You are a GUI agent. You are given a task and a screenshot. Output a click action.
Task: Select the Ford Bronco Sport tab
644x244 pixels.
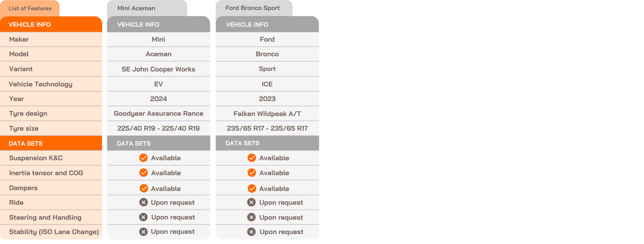pyautogui.click(x=254, y=8)
